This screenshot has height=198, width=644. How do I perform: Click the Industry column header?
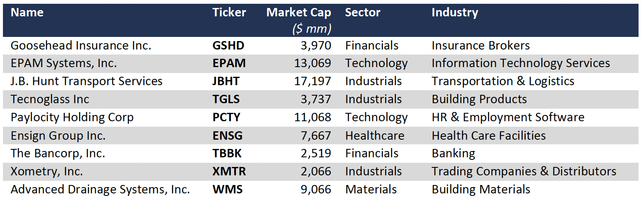point(455,13)
